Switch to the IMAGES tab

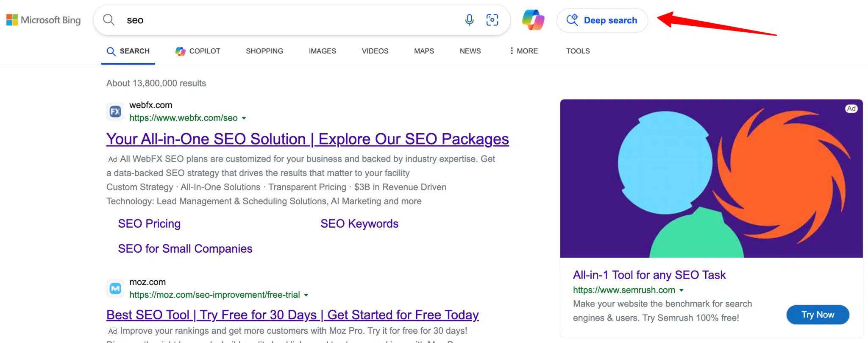point(322,51)
